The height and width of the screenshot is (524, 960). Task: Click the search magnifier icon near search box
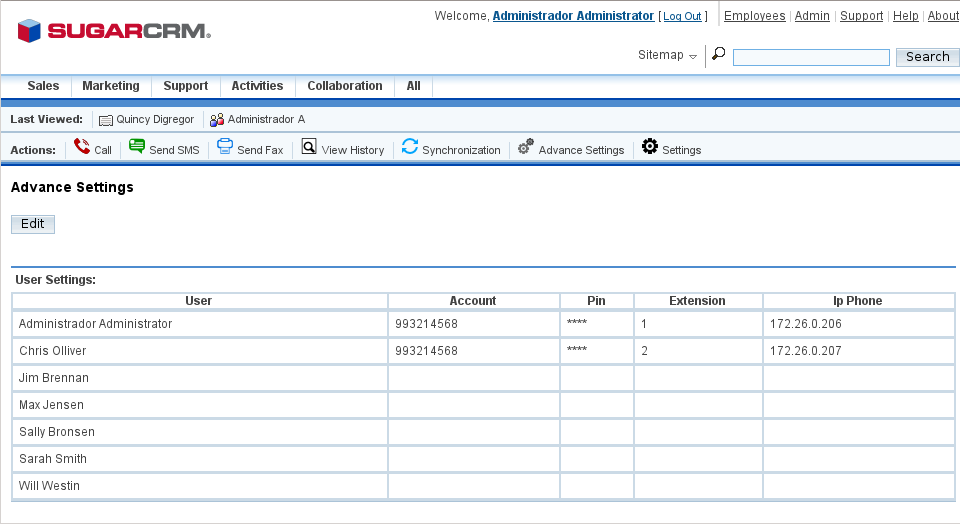pos(718,55)
